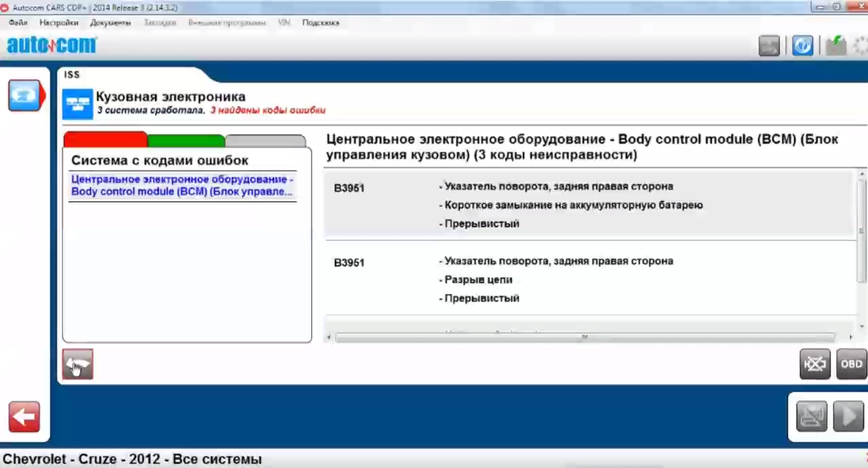Viewport: 868px width, 468px height.
Task: Click the disabled print report icon
Action: click(812, 416)
